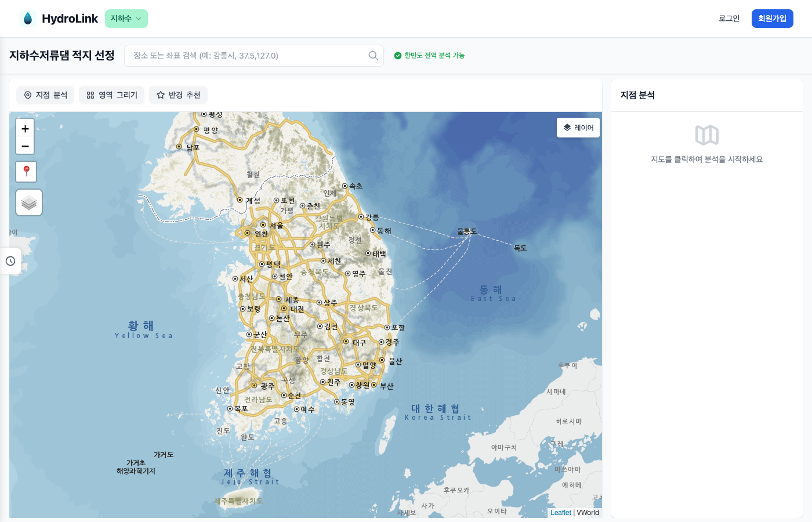Click the magnifier search icon

tap(373, 56)
